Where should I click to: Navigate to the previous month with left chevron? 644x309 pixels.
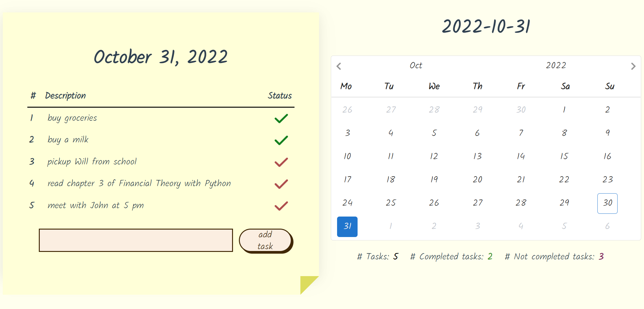pos(339,66)
